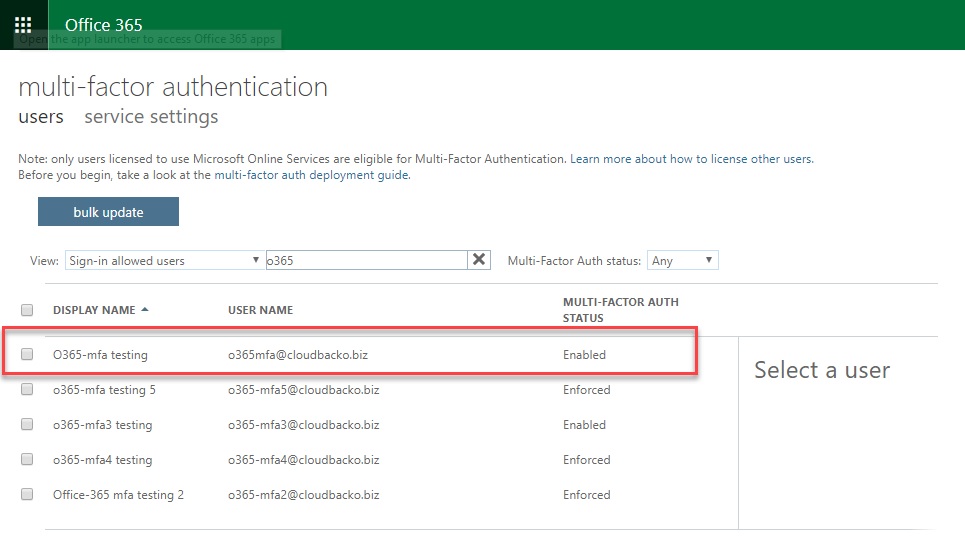
Task: Open Learn more about licensing other users link
Action: (692, 159)
